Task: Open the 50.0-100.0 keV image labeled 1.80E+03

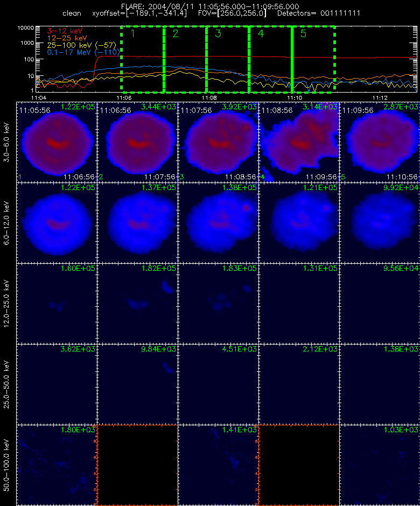Action: (x=57, y=465)
